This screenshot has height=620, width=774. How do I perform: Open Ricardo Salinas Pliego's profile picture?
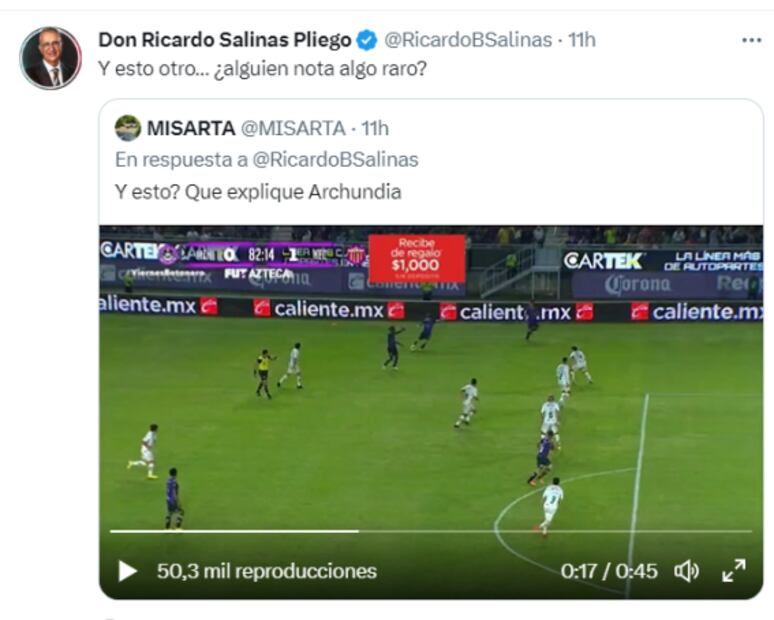coord(50,58)
